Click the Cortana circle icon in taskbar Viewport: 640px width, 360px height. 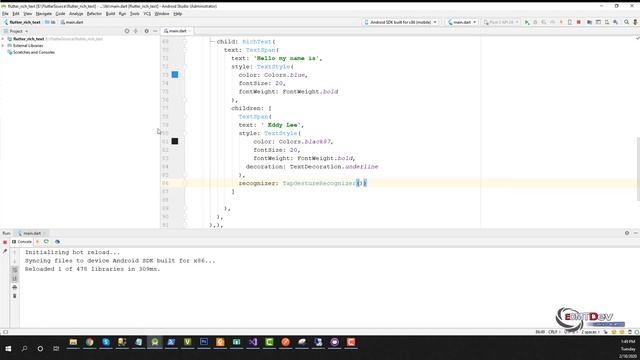pos(40,349)
